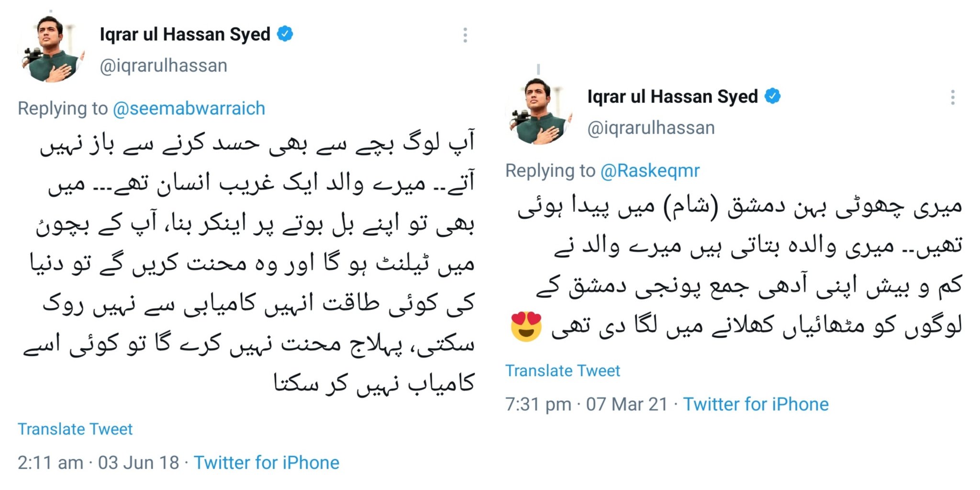Click the @iqrarulhassan handle above the @Raskeqmr reply
980x490 pixels.
coord(651,128)
